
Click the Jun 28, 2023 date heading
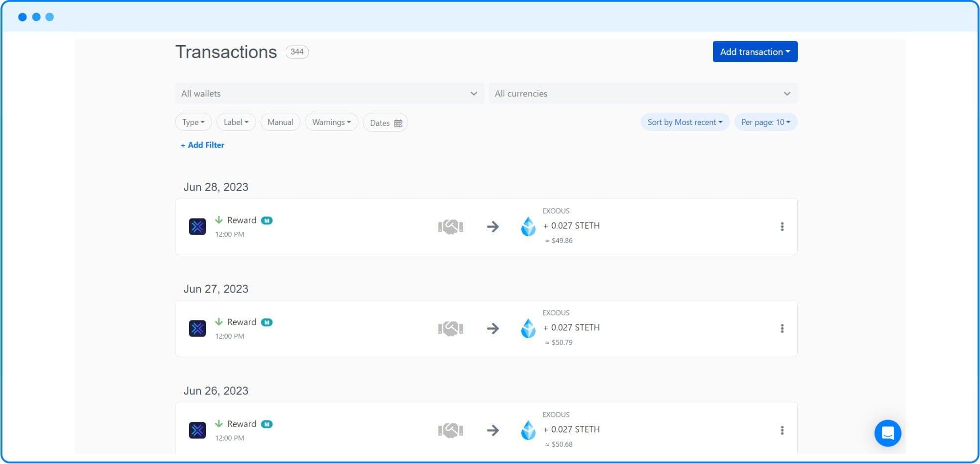click(216, 187)
